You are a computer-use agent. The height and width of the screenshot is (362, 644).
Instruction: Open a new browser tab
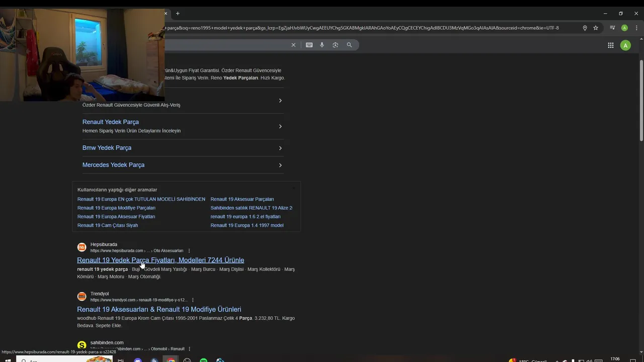(x=178, y=14)
